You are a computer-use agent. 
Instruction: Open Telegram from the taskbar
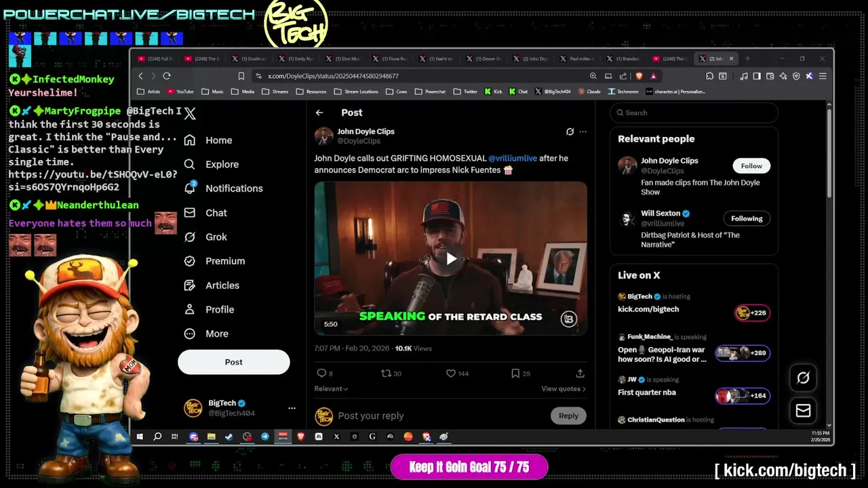coord(265,437)
